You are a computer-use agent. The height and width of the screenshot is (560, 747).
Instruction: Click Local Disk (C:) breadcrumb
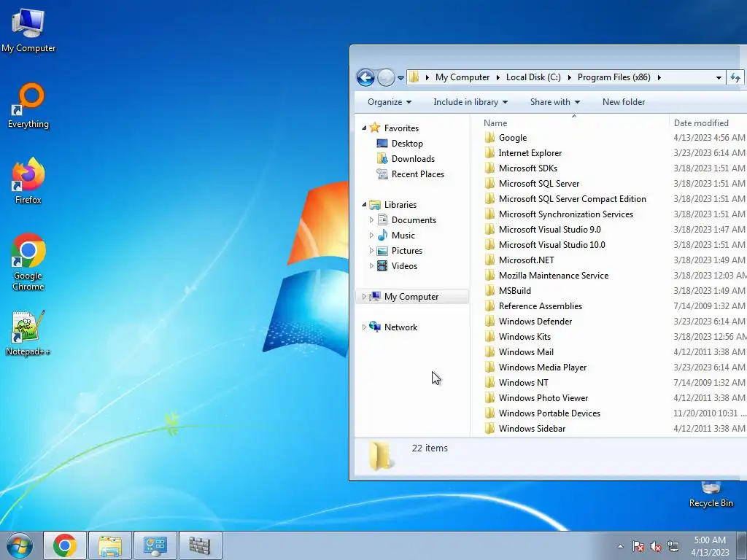[x=533, y=77]
